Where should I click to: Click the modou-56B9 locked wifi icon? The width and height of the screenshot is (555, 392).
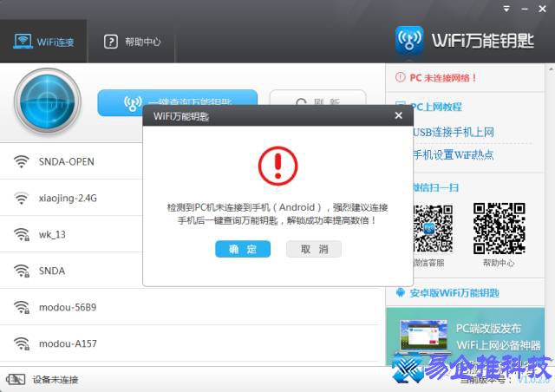pos(21,307)
